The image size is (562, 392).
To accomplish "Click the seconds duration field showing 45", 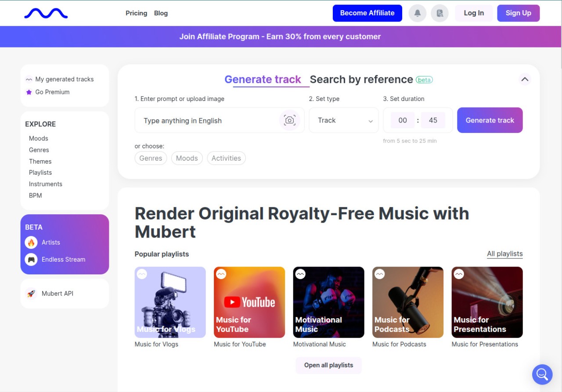I will (433, 120).
